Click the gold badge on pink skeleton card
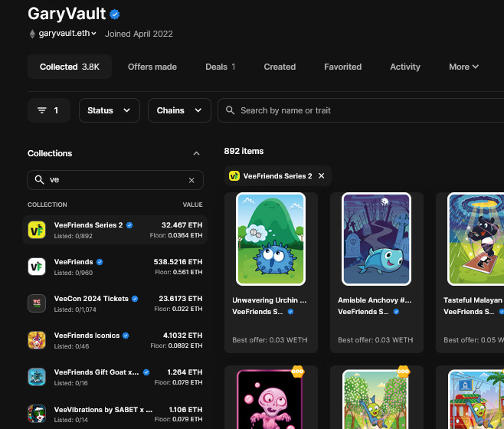 pos(298,372)
